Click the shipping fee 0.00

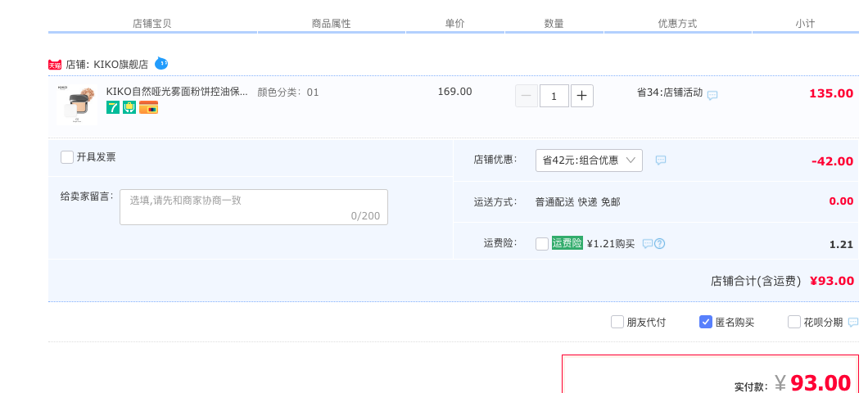pos(841,201)
